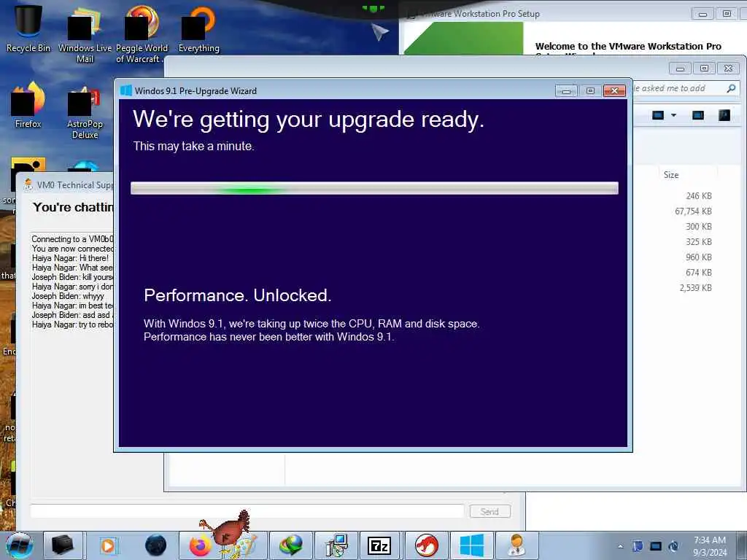Click the Explorer search magnifier icon
Viewport: 747px width, 560px height.
pos(731,88)
